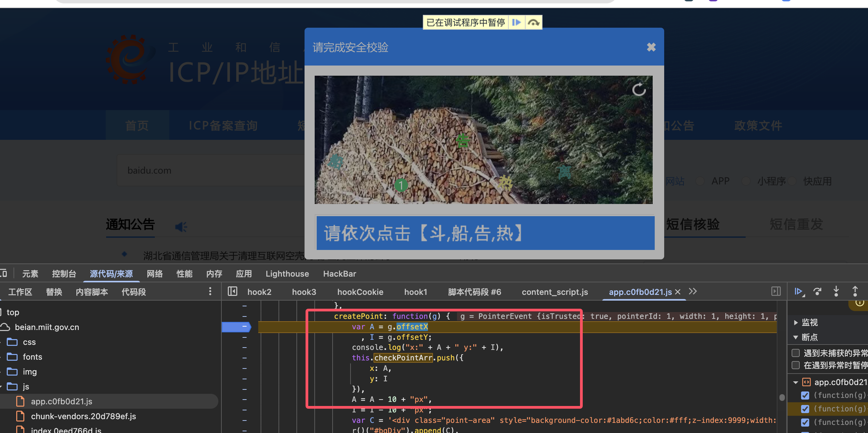Viewport: 868px width, 433px height.
Task: Switch to the 控制台 console tab
Action: [x=64, y=274]
